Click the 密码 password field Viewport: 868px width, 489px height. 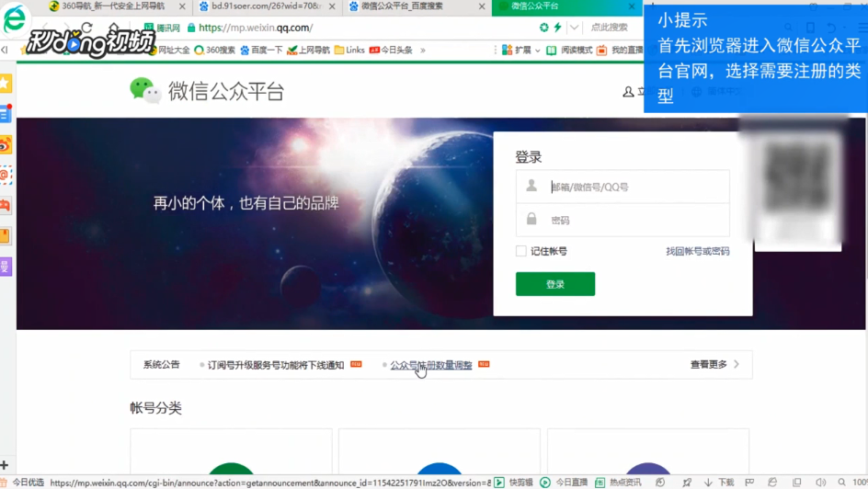click(x=622, y=220)
